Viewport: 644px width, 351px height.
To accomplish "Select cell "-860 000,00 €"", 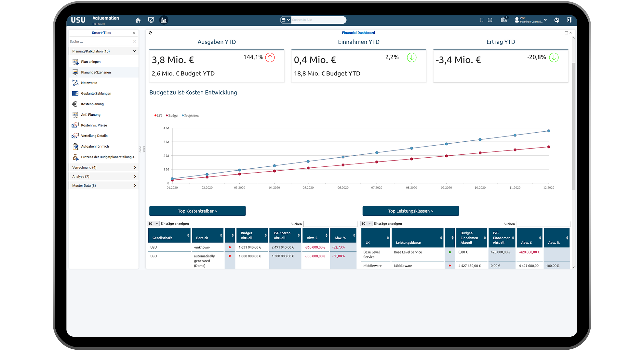I will (315, 247).
